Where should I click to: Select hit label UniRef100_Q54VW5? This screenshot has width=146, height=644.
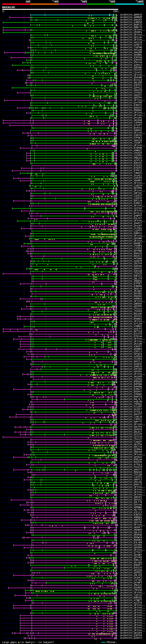click(131, 77)
